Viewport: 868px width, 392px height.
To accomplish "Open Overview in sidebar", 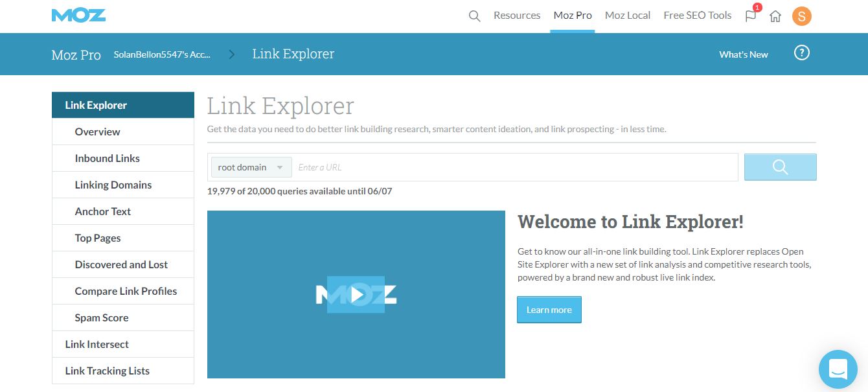I will [123, 132].
